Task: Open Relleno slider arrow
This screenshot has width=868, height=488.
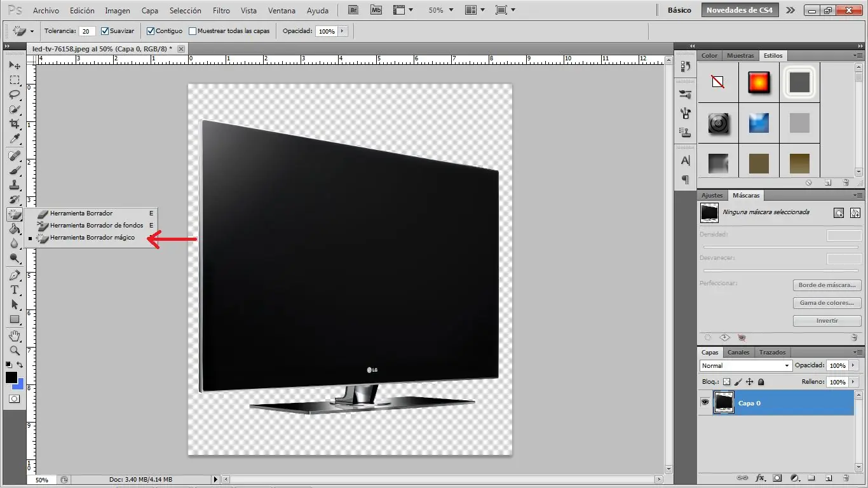Action: [x=853, y=382]
